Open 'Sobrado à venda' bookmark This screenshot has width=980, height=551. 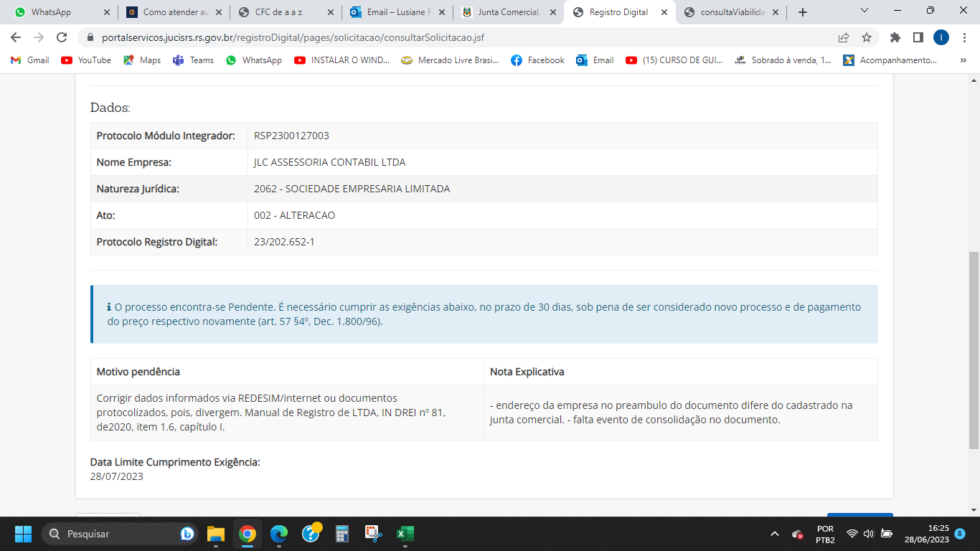(783, 60)
